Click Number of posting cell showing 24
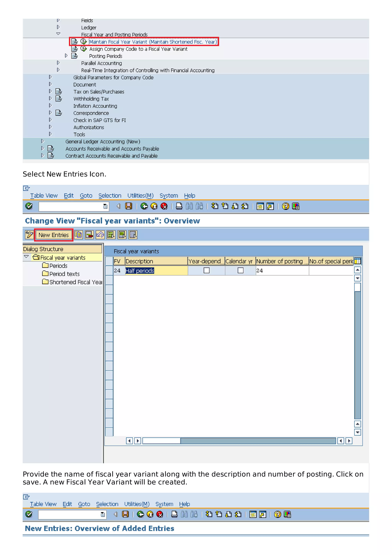This screenshot has width=392, height=555. pyautogui.click(x=282, y=270)
